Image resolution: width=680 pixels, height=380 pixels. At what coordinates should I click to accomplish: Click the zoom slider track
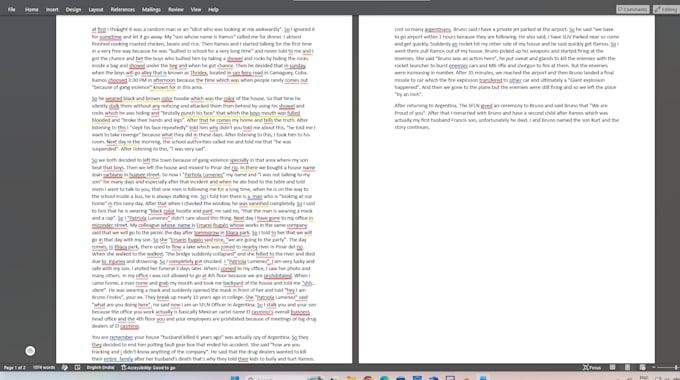pyautogui.click(x=669, y=368)
